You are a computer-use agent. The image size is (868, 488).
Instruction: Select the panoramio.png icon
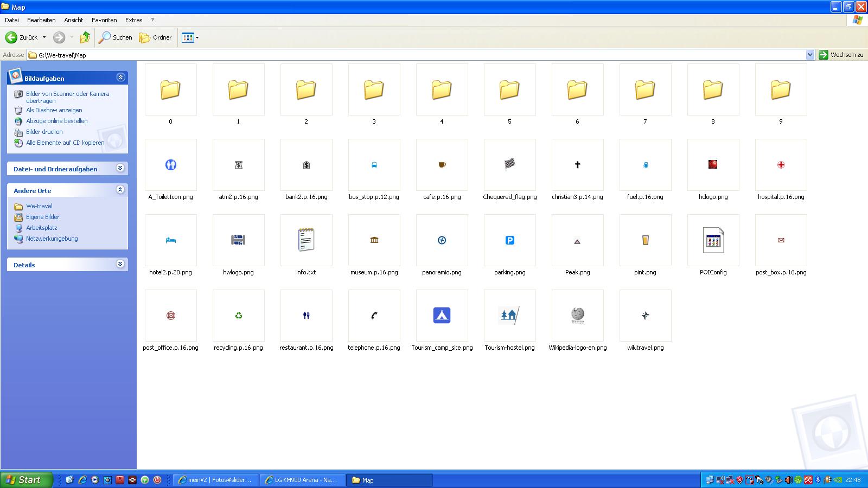pyautogui.click(x=442, y=240)
